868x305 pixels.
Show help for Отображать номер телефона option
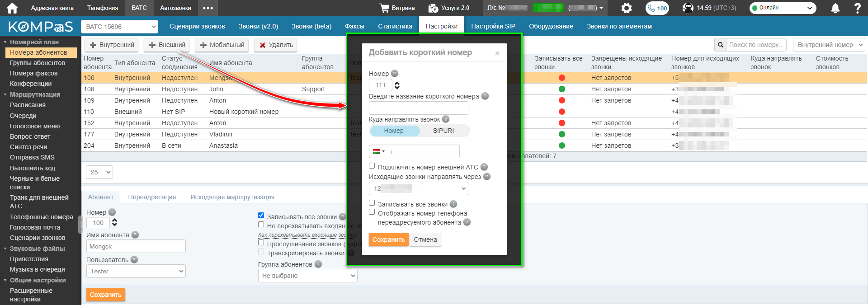[x=467, y=222]
